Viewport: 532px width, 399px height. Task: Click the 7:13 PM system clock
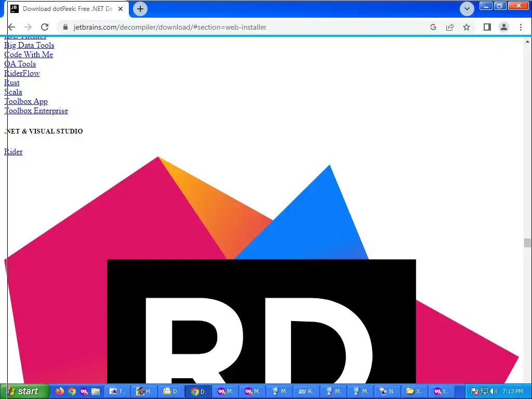pos(513,392)
